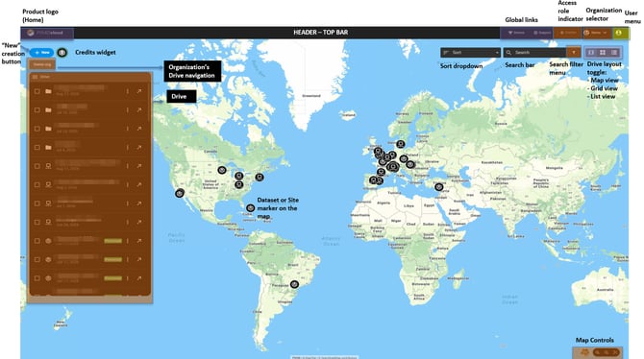Click the organization Drive navigation breadcrumb
644x359 pixels.
click(41, 64)
